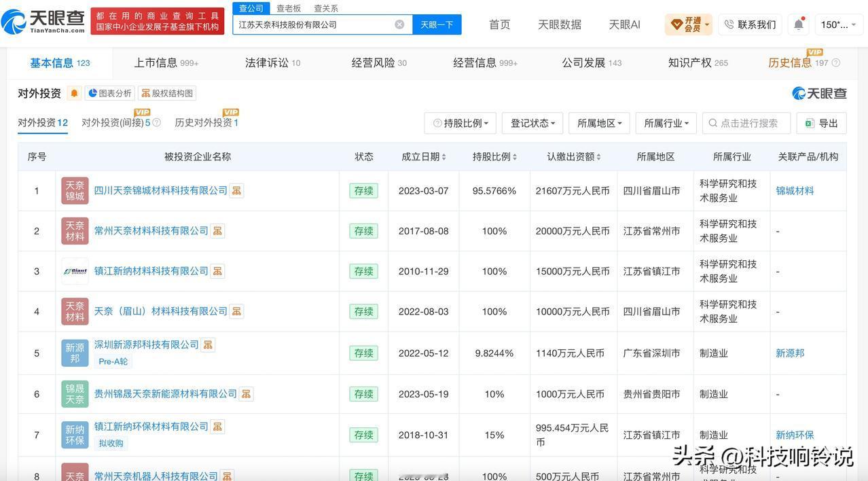Screen dimensions: 868x481
Task: Click the Giant logo of 镇江新纳材料
Action: click(75, 271)
